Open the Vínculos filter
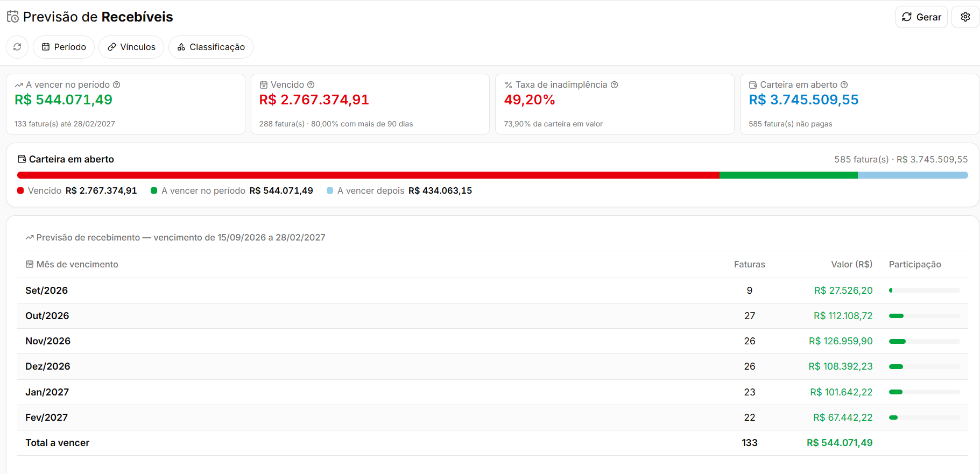The image size is (980, 474). pos(131,47)
